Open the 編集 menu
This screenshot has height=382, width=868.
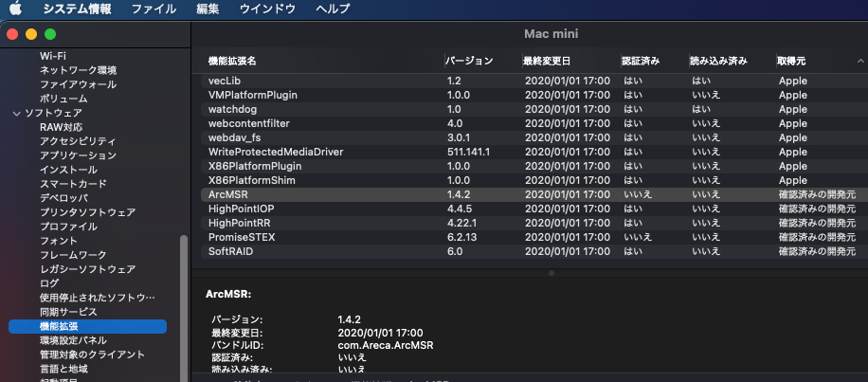coord(208,9)
